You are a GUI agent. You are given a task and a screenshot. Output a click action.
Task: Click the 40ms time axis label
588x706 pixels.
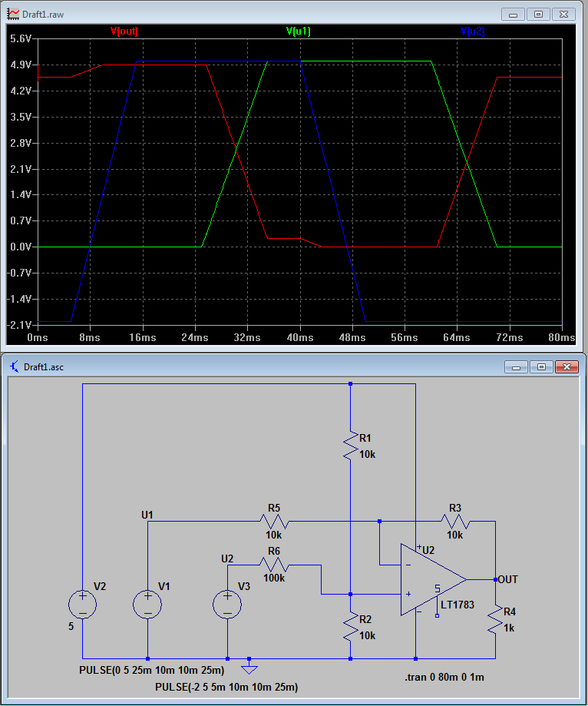[300, 338]
